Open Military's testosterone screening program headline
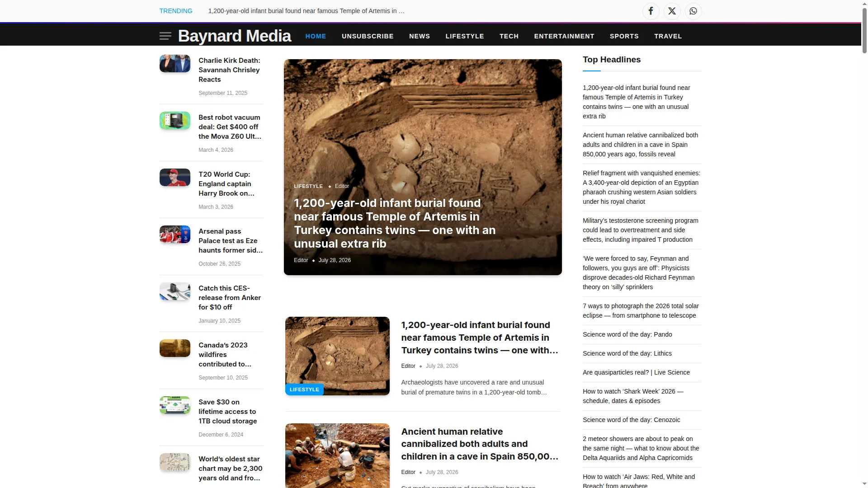 tap(641, 230)
